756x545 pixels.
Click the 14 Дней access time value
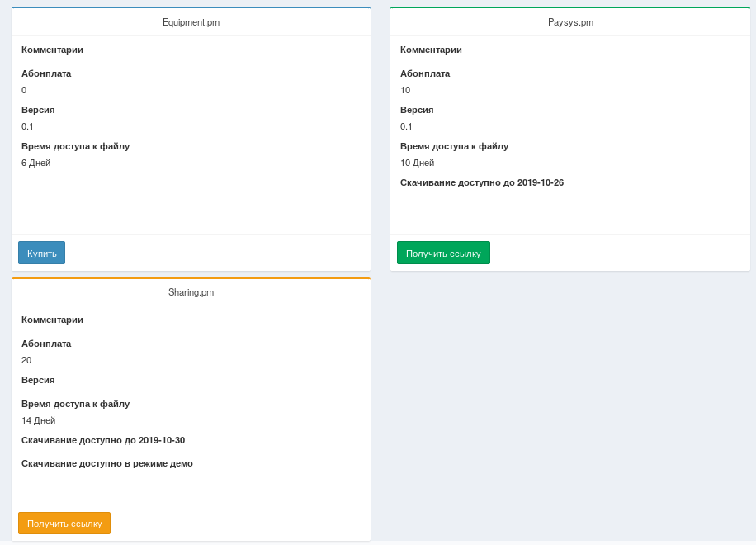point(39,420)
